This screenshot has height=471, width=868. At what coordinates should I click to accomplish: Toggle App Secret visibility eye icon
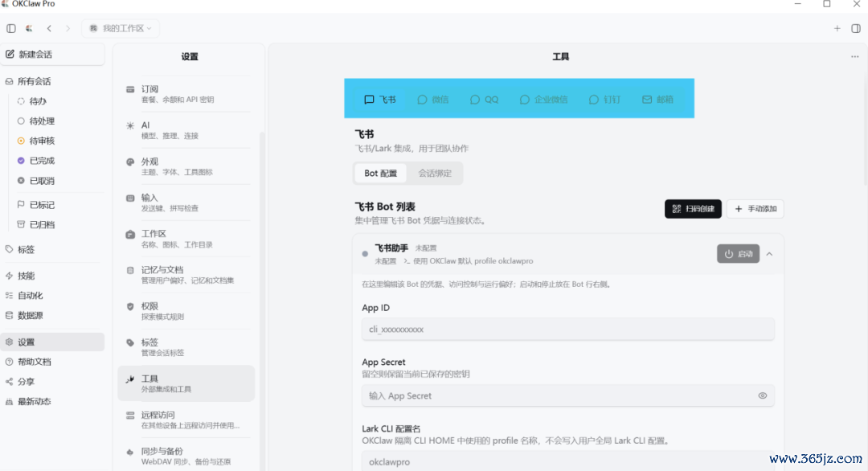(762, 395)
